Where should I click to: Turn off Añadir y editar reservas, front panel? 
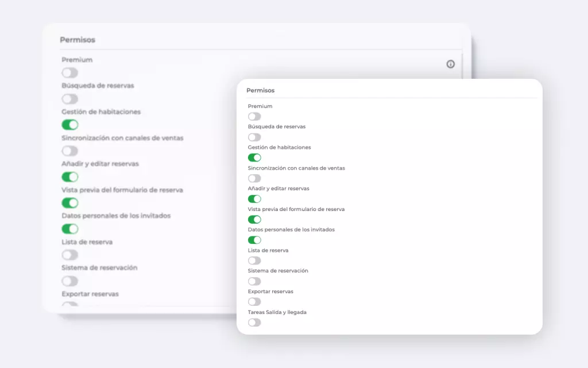pos(254,199)
